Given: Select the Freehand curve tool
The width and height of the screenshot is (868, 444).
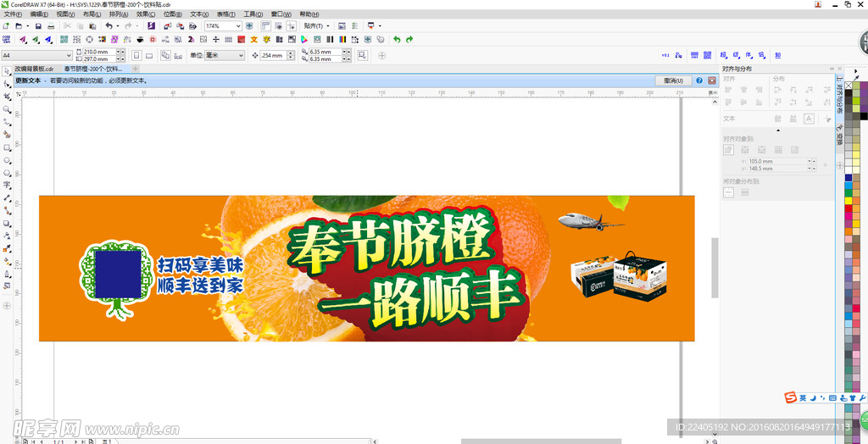Looking at the screenshot, I should (7, 122).
